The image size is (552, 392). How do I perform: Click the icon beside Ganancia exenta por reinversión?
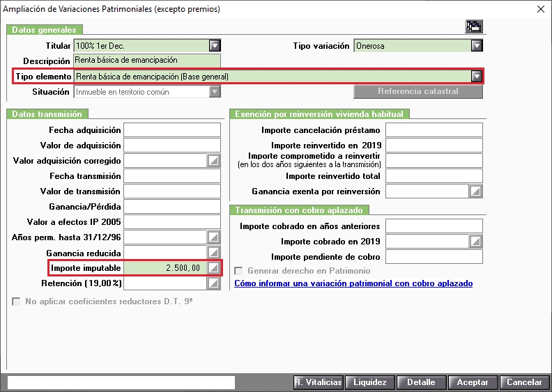click(475, 191)
